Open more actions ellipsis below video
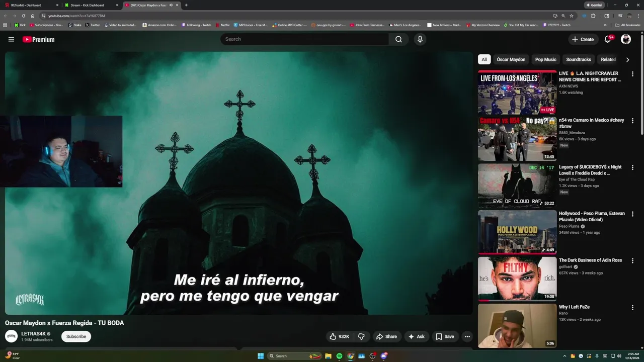Screen dimensions: 644x362 [x=467, y=336]
